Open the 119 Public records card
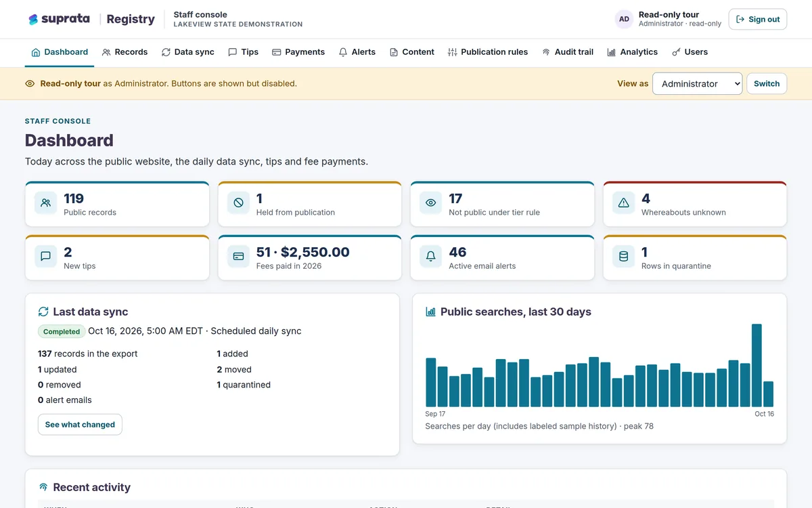 (x=117, y=204)
